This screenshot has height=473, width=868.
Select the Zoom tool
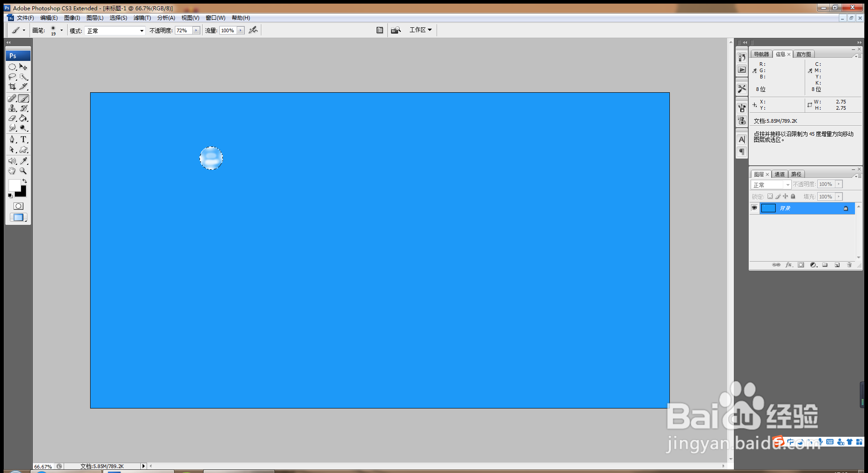[x=24, y=171]
